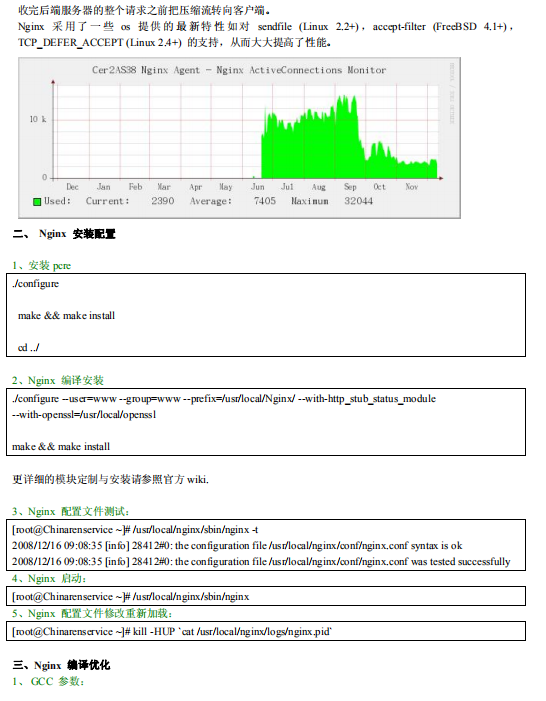Click the line starting 'TCP_DEFER_ACCEPT (Linux 2.4+)'
This screenshot has width=546, height=701.
pos(174,43)
